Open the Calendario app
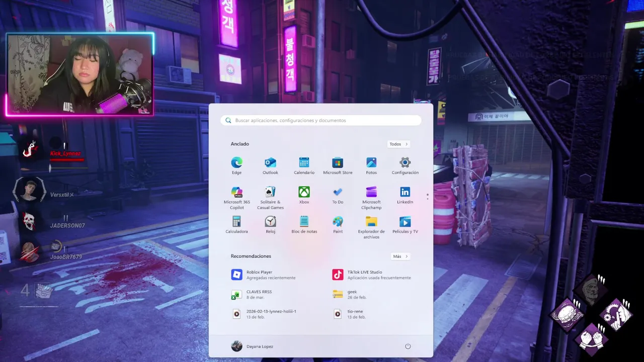644x362 pixels. click(x=304, y=166)
